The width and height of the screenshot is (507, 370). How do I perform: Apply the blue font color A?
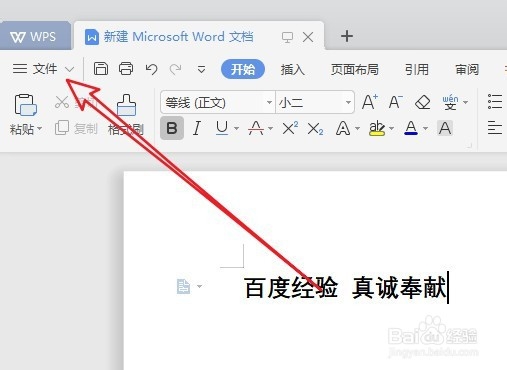pos(411,128)
